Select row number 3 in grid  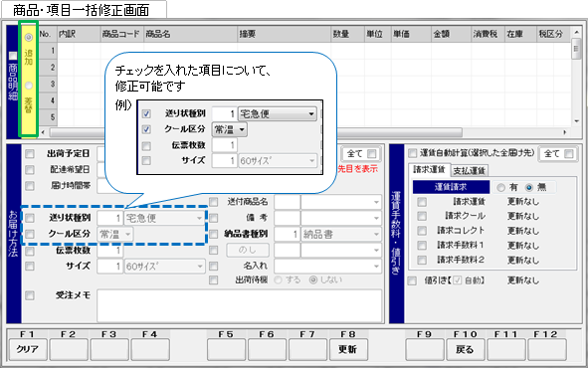[48, 84]
